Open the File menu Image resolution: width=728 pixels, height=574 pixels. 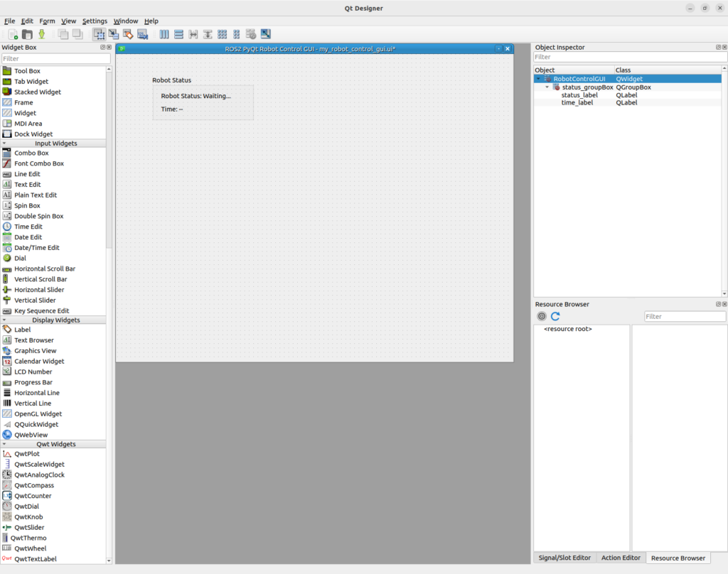pos(9,21)
